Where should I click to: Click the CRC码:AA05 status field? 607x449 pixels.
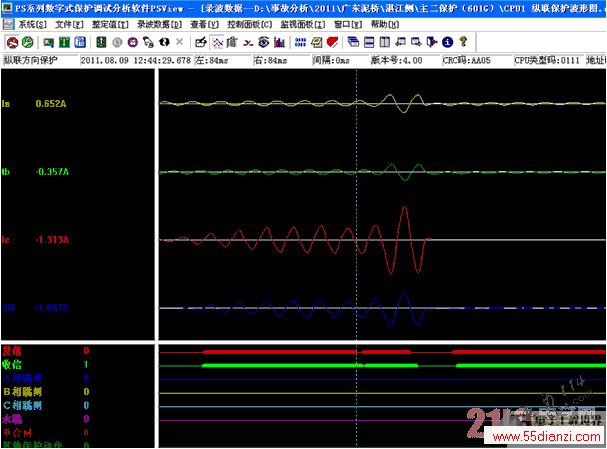pyautogui.click(x=477, y=60)
